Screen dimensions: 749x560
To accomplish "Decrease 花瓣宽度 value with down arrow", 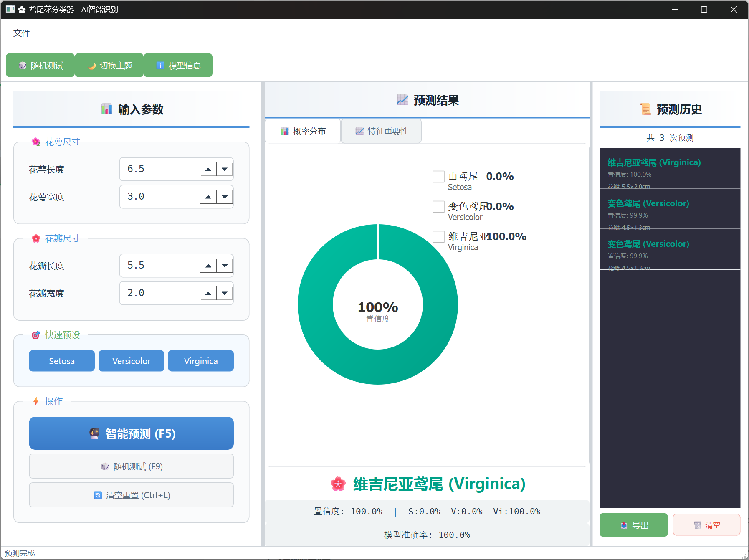I will pyautogui.click(x=225, y=293).
